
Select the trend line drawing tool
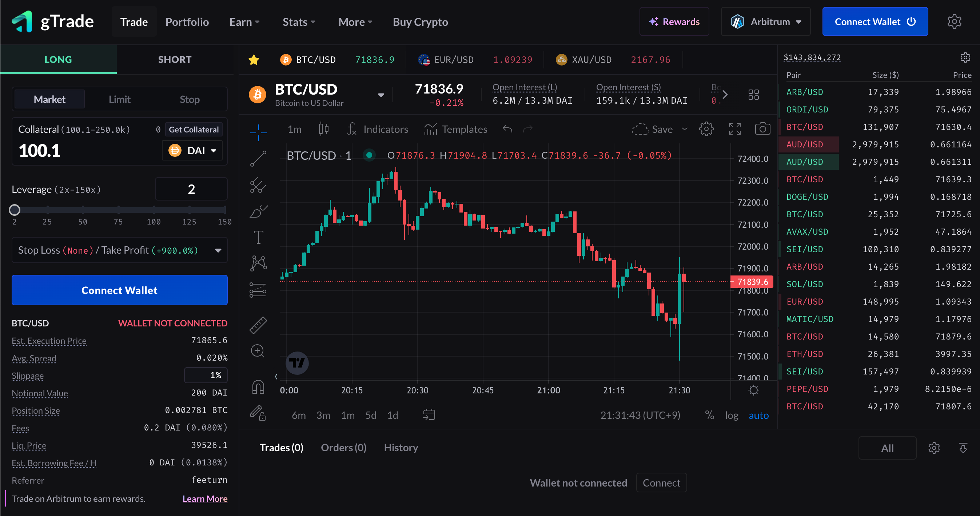point(258,158)
